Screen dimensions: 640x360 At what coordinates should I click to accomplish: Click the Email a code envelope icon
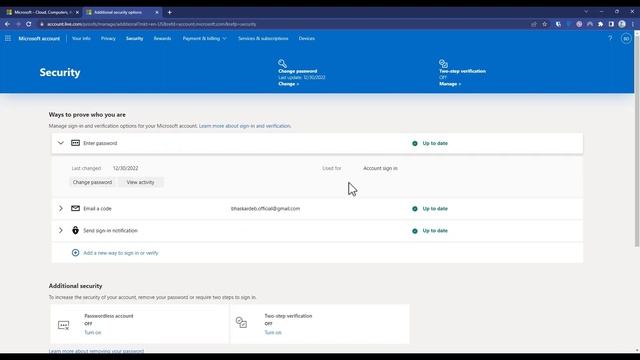76,209
